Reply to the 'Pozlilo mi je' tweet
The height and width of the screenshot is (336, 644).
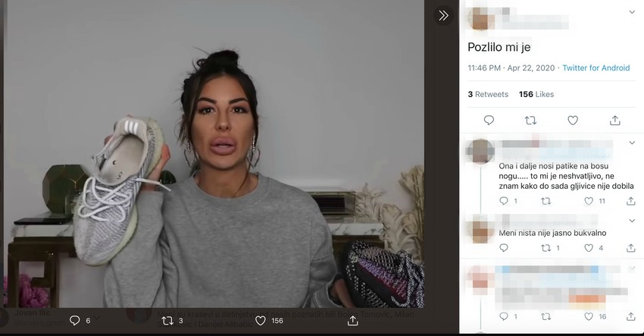coord(489,120)
